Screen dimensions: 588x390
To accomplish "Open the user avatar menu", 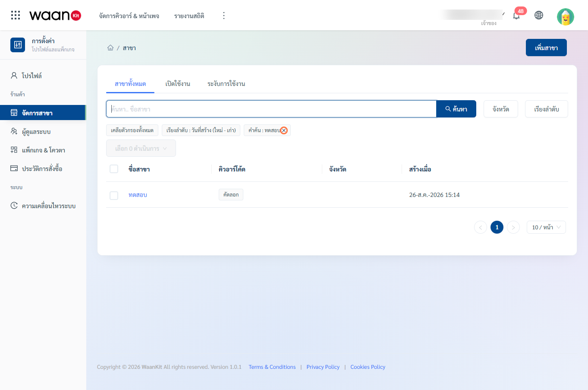I will 565,17.
